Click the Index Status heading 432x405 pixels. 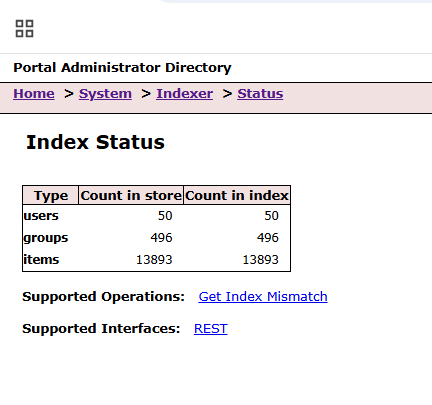[x=95, y=142]
